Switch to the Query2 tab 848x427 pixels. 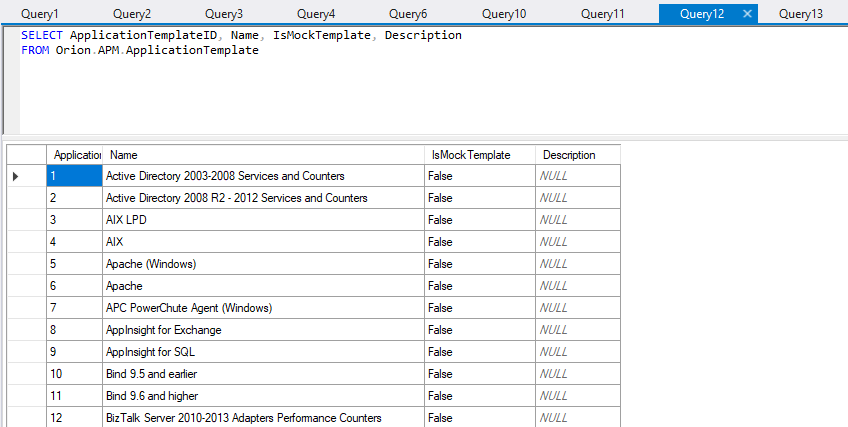(132, 14)
